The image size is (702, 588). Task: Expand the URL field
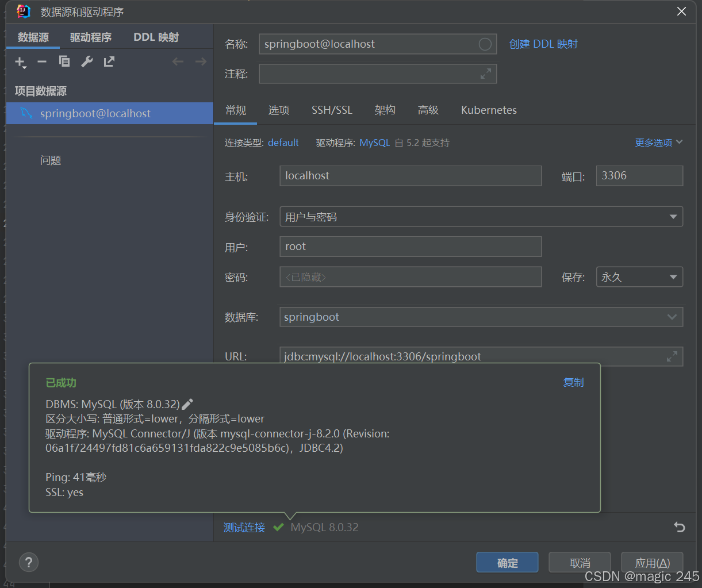[672, 356]
